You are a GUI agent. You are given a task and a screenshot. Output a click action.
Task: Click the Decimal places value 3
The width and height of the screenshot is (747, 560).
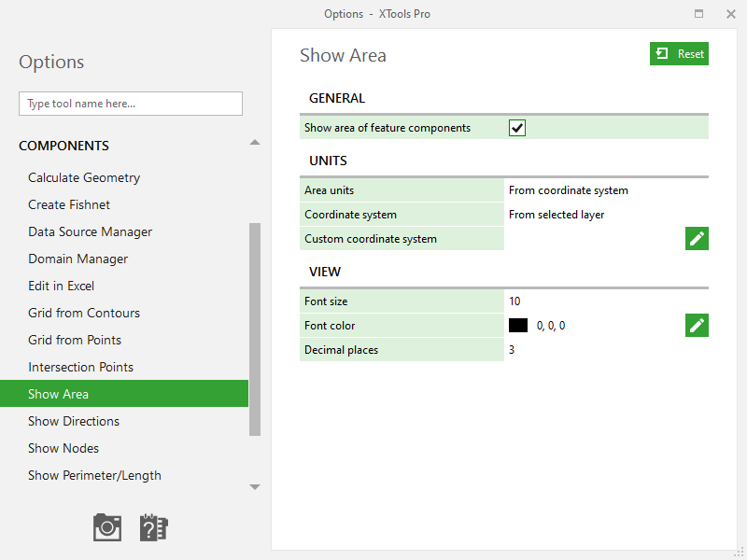(x=606, y=349)
